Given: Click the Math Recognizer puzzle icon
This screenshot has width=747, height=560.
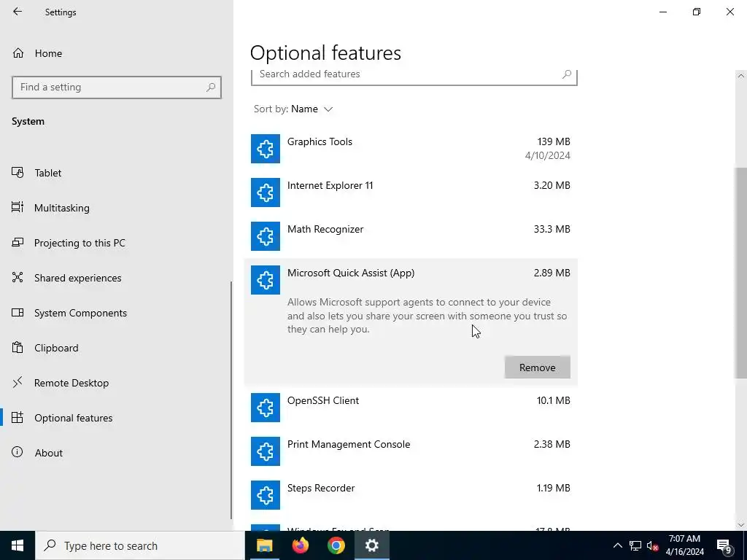Looking at the screenshot, I should click(x=266, y=236).
